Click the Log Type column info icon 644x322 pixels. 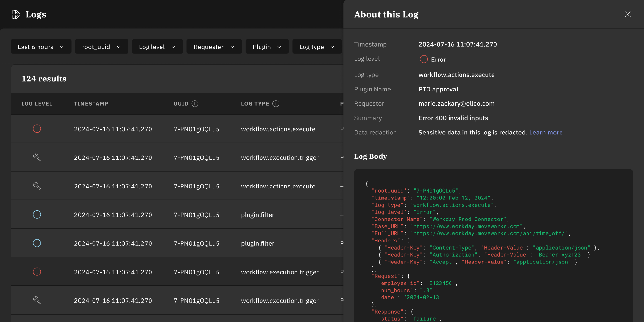tap(276, 104)
